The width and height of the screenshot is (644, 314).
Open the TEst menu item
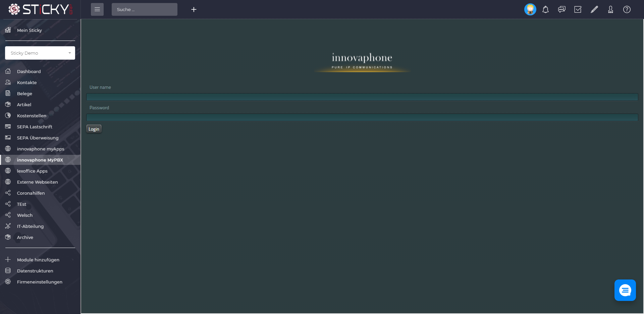coord(40,204)
